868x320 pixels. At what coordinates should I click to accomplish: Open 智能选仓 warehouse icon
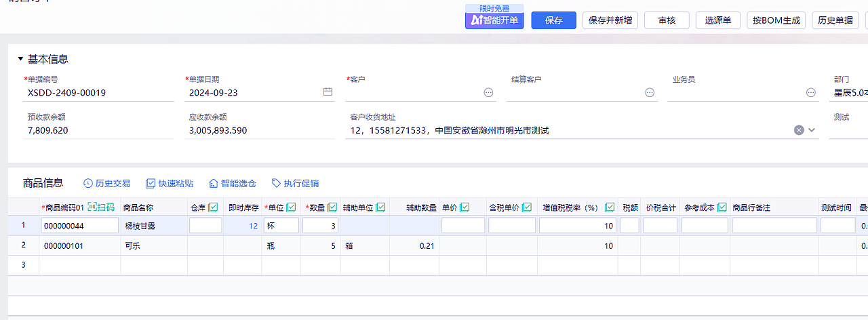[x=214, y=183]
